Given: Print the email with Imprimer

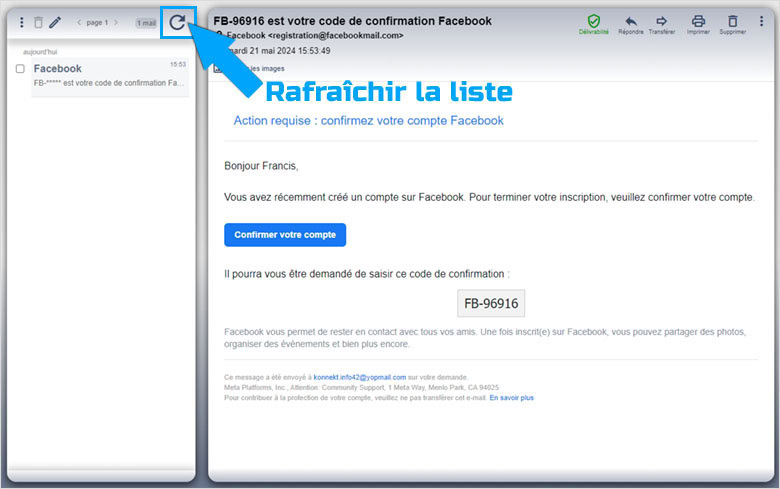Looking at the screenshot, I should pos(698,24).
